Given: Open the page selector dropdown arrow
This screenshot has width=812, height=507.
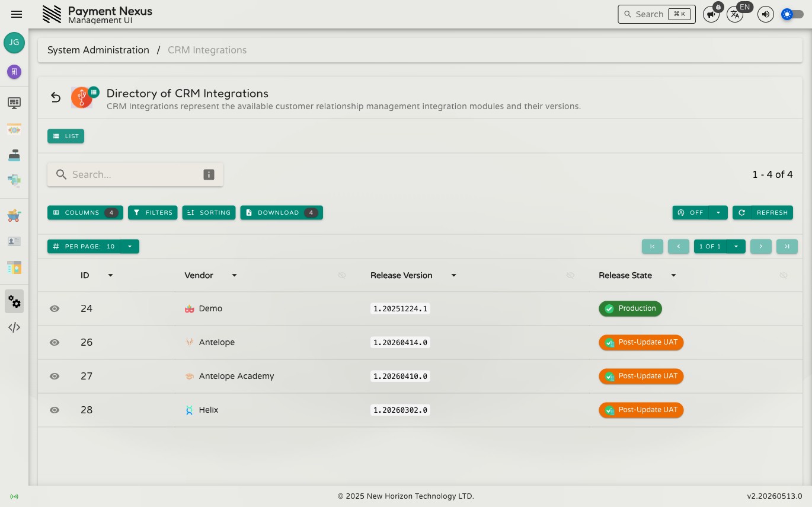Looking at the screenshot, I should 736,246.
